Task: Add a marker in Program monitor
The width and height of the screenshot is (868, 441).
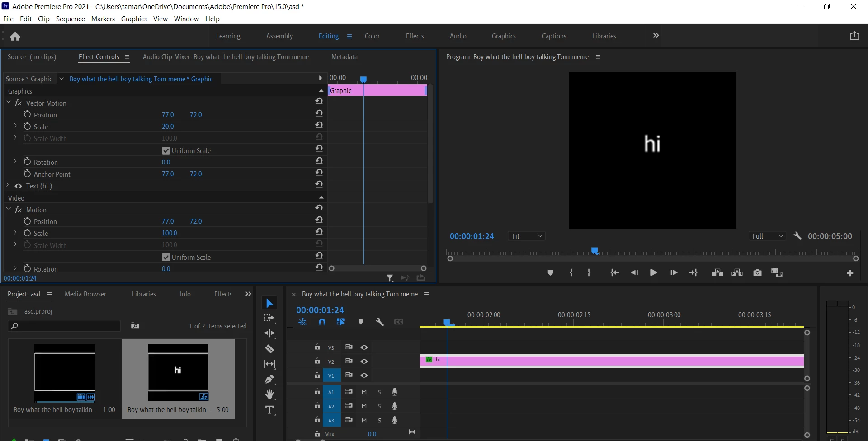Action: (x=550, y=272)
